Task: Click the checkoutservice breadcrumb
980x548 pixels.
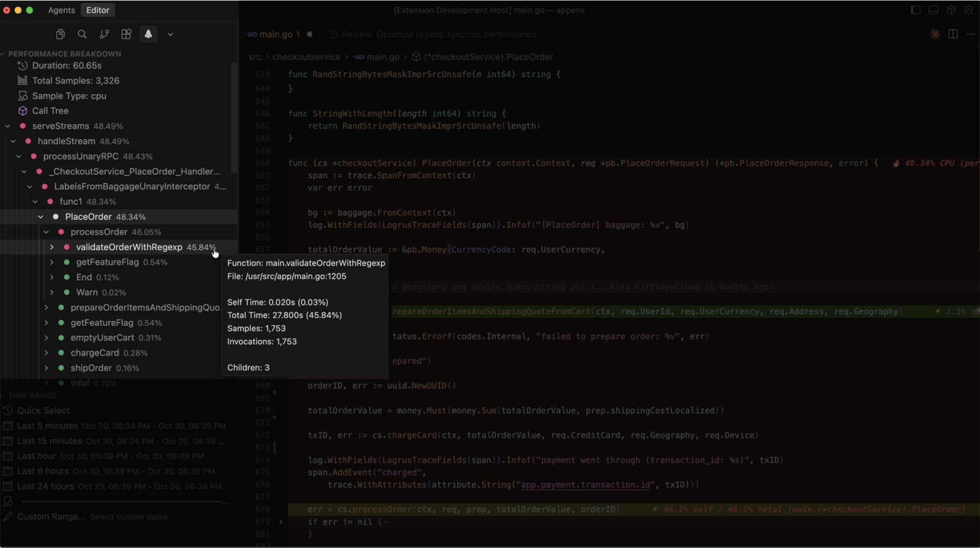Action: tap(306, 57)
